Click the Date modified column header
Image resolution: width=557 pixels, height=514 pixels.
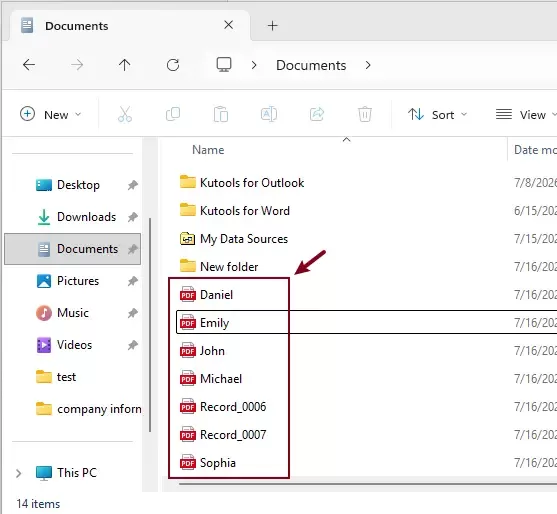[x=535, y=150]
